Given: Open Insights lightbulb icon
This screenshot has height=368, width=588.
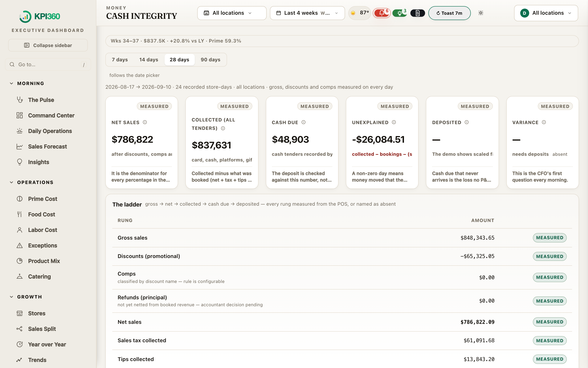Looking at the screenshot, I should pyautogui.click(x=19, y=162).
